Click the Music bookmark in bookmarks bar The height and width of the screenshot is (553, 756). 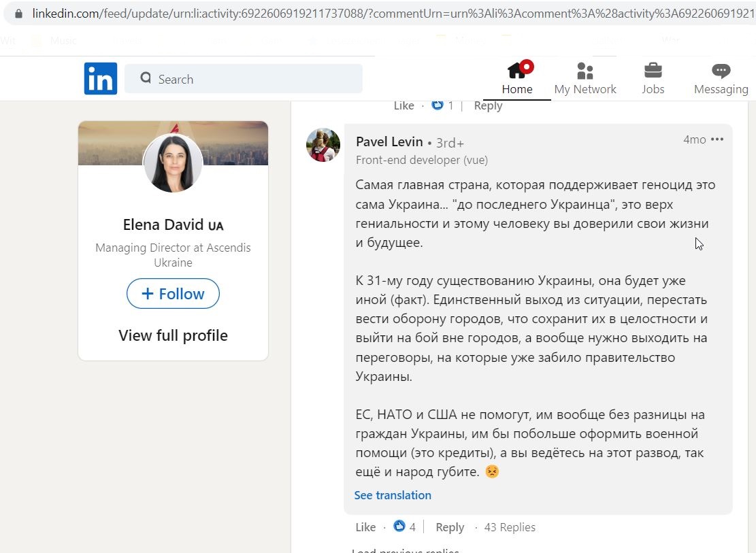click(x=63, y=41)
